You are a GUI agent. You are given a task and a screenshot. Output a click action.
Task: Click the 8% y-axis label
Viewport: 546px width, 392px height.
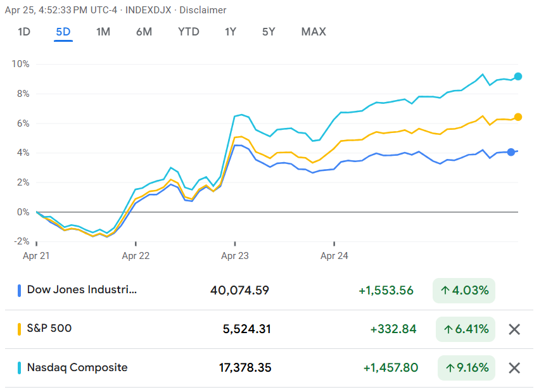click(x=23, y=94)
